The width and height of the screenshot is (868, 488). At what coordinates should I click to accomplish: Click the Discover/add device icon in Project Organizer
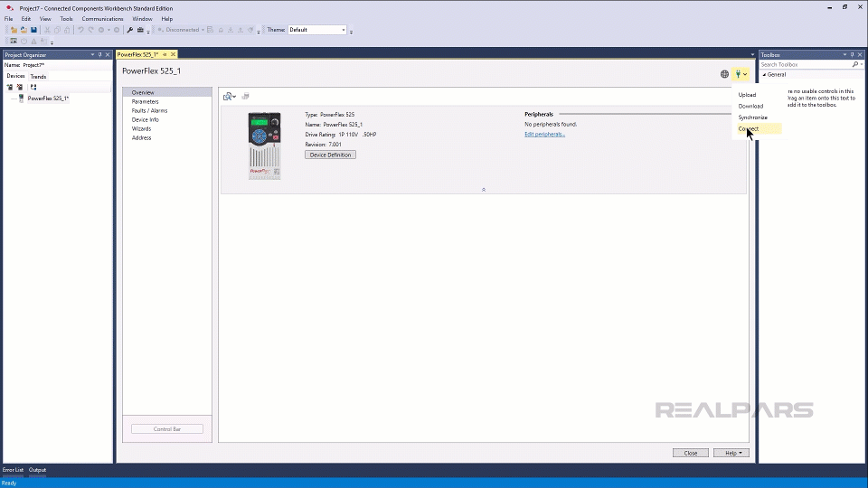click(9, 88)
